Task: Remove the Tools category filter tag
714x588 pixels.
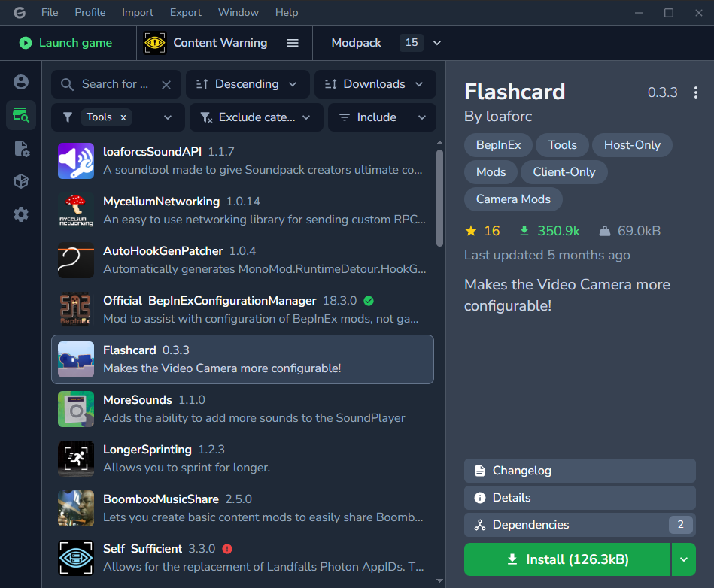Action: (x=123, y=117)
